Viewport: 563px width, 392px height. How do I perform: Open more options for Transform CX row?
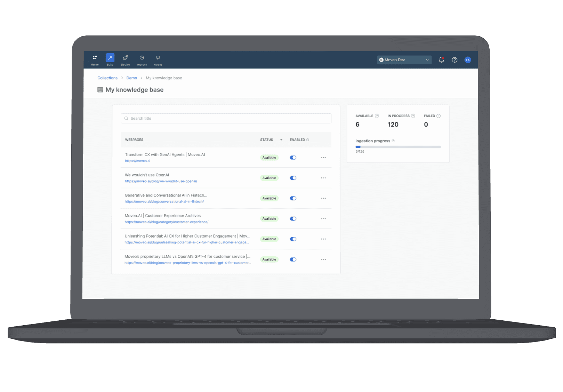tap(323, 158)
